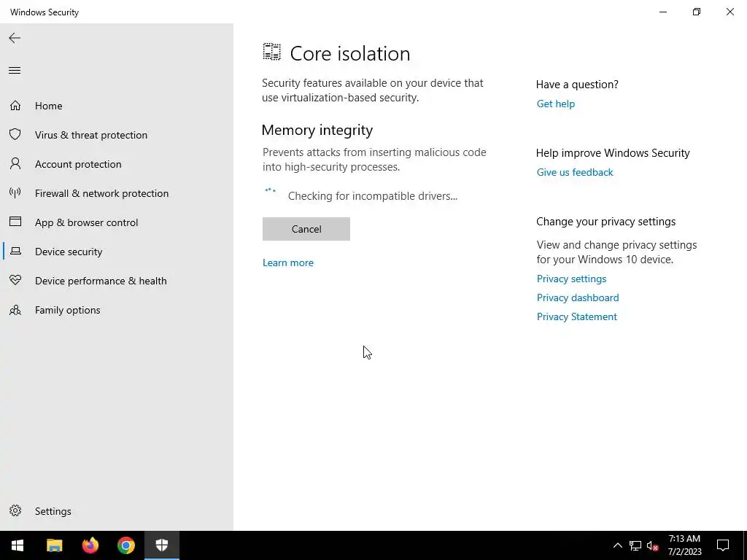Open Family options

point(68,310)
